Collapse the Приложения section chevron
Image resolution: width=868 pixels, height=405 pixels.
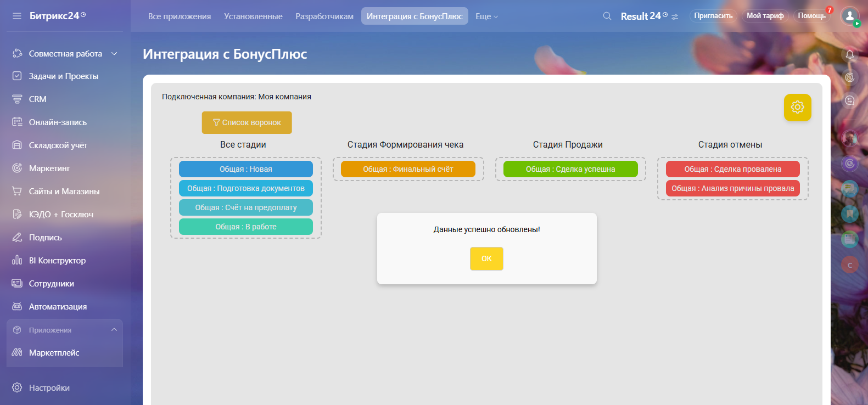[114, 330]
